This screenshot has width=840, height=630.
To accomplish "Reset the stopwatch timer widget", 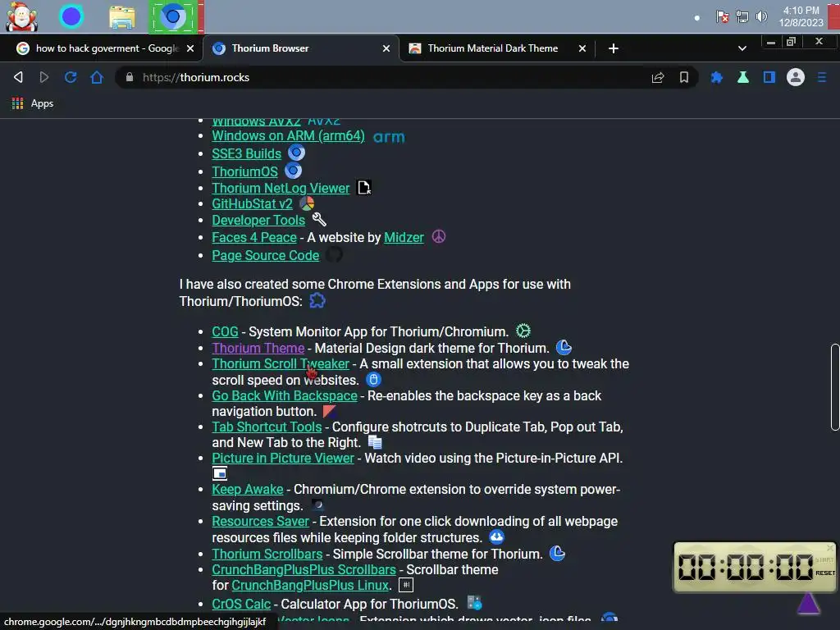I will click(x=825, y=573).
